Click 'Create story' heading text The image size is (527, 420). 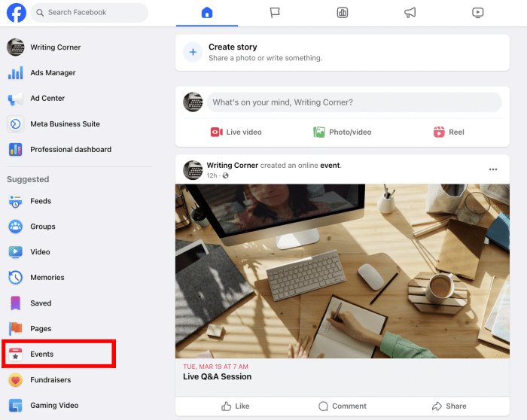point(233,47)
